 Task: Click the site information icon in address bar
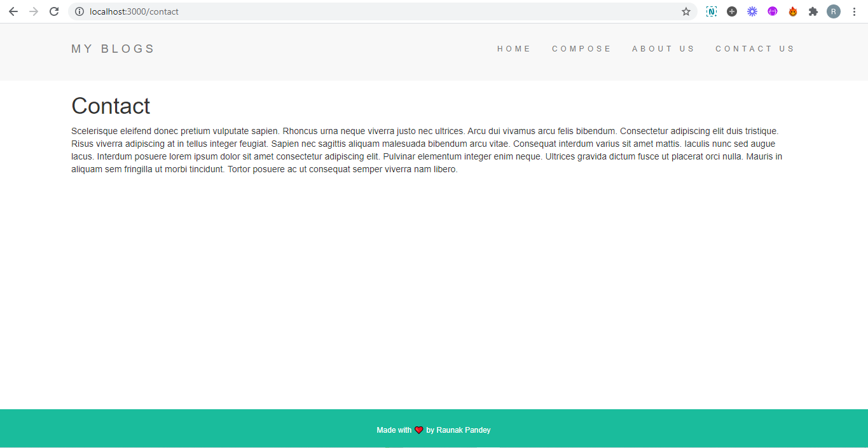coord(79,11)
